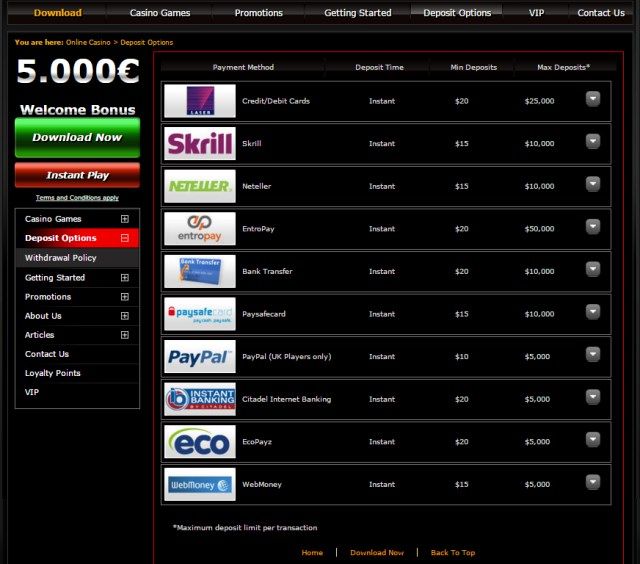The width and height of the screenshot is (640, 564).
Task: Expand Casino Games plus icon in sidebar
Action: (125, 219)
